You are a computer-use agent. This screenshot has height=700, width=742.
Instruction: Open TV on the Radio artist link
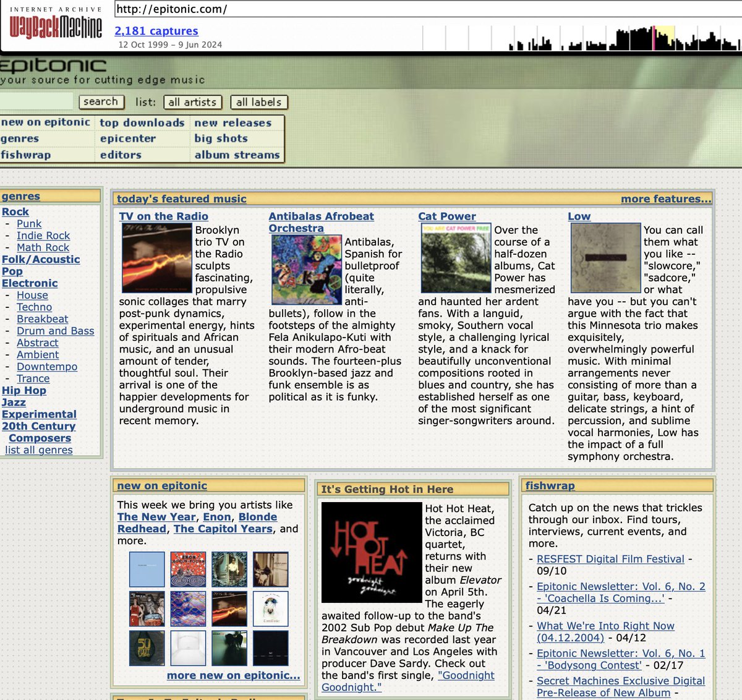[x=164, y=216]
